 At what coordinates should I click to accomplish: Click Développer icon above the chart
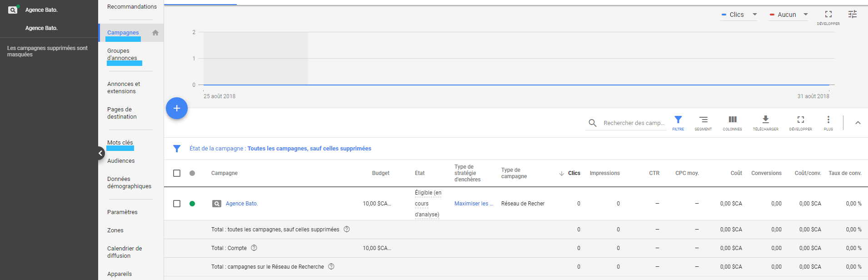pyautogui.click(x=828, y=17)
